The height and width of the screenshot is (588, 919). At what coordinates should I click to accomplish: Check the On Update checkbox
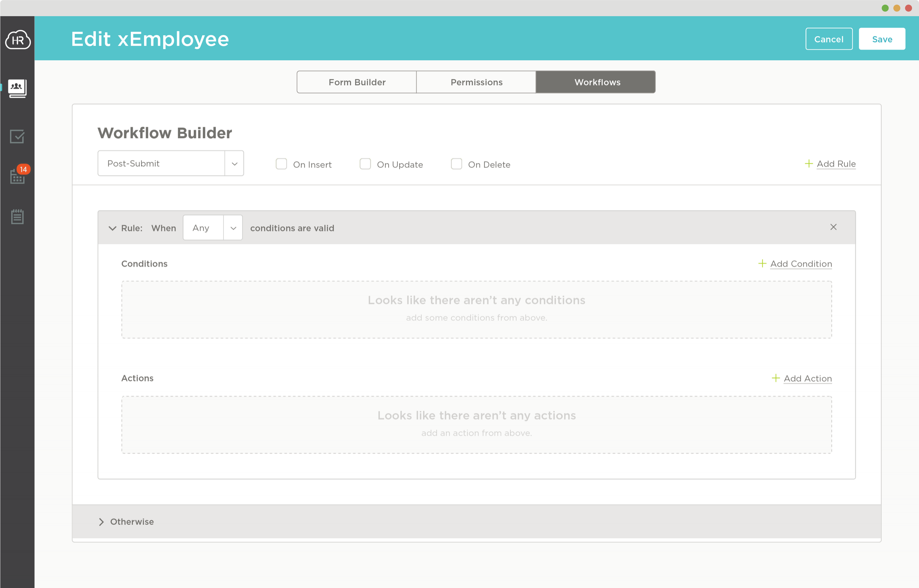[365, 164]
